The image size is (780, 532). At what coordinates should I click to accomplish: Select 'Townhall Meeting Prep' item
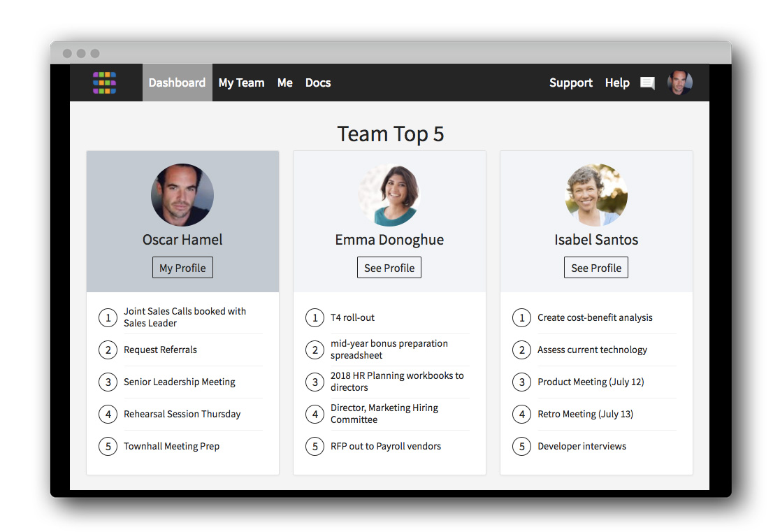[172, 447]
